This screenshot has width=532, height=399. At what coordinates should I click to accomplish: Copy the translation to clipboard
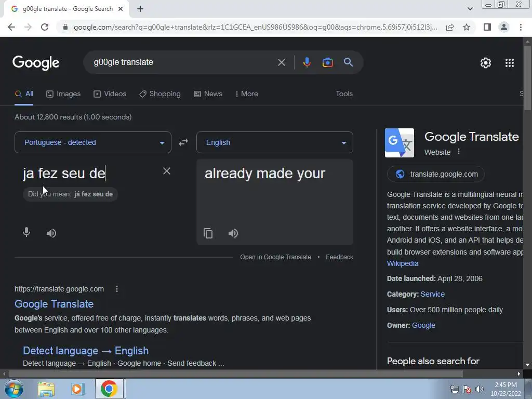pyautogui.click(x=208, y=233)
